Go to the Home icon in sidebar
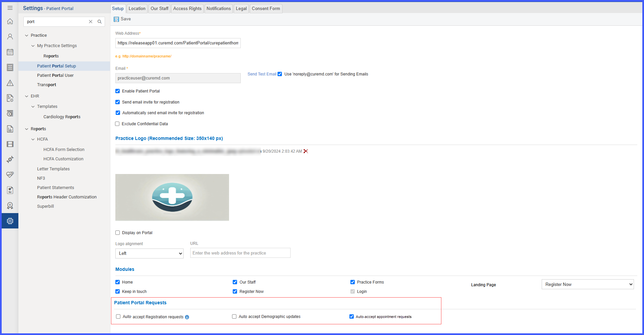Screen dimensions: 644x335 tap(10, 21)
